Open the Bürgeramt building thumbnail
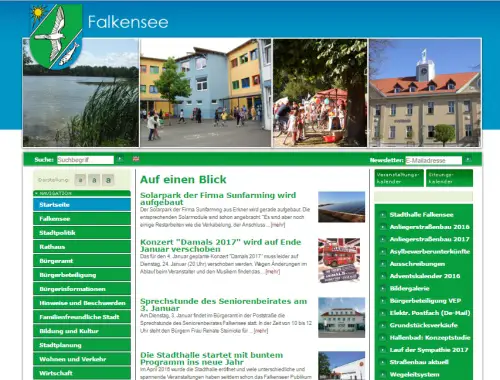 pyautogui.click(x=341, y=318)
